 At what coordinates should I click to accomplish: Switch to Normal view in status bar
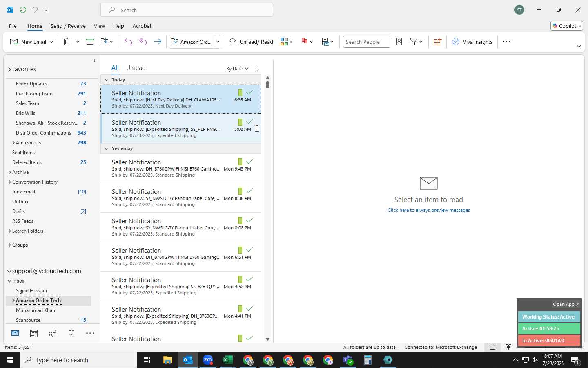point(492,347)
